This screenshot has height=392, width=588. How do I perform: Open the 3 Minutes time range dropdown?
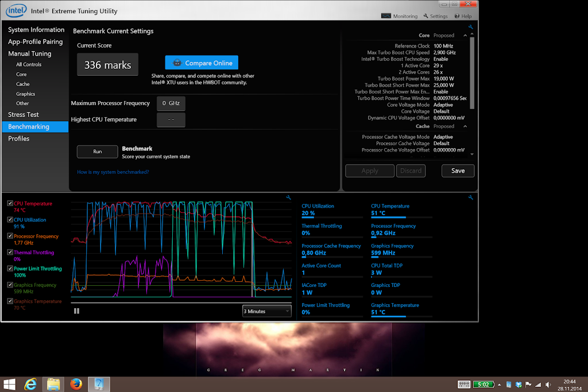point(266,311)
